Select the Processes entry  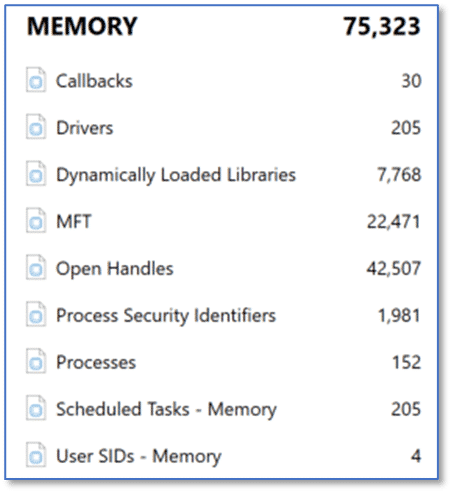[96, 362]
